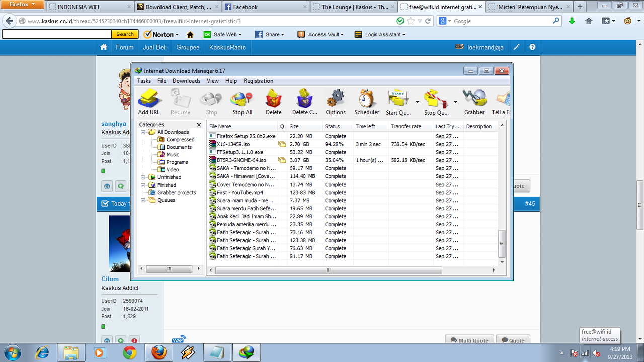
Task: Click the download list horizontal scrollbar
Action: (329, 270)
